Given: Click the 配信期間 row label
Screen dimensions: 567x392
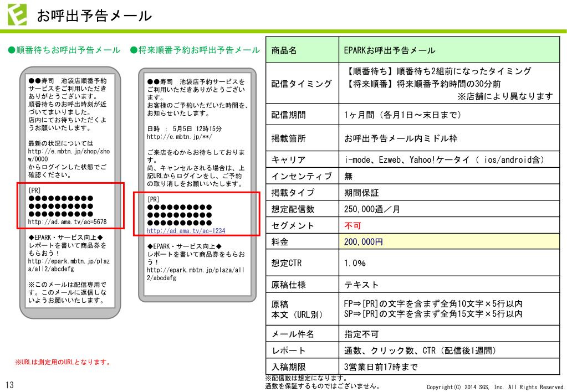Looking at the screenshot, I should coord(289,115).
